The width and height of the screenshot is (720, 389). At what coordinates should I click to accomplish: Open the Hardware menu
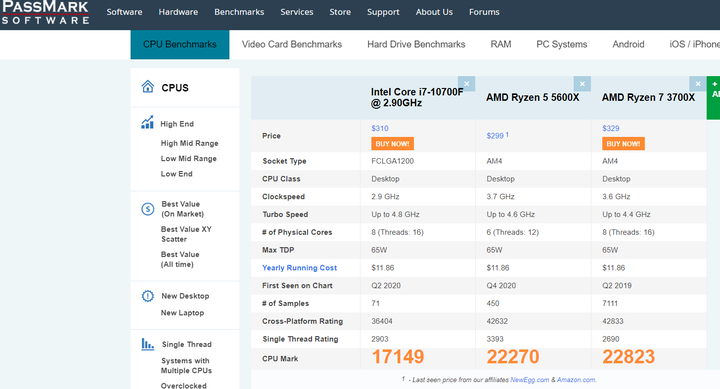[178, 12]
